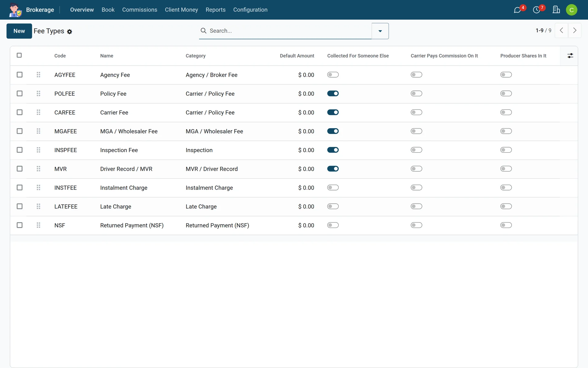Open the Configuration menu
The width and height of the screenshot is (588, 368).
[x=250, y=10]
